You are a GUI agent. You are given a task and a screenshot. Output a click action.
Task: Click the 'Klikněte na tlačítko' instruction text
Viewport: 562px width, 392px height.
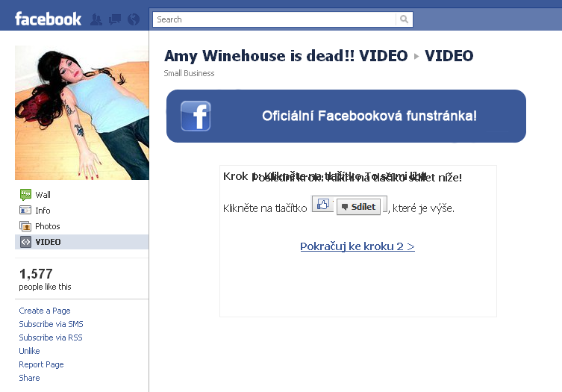click(265, 208)
